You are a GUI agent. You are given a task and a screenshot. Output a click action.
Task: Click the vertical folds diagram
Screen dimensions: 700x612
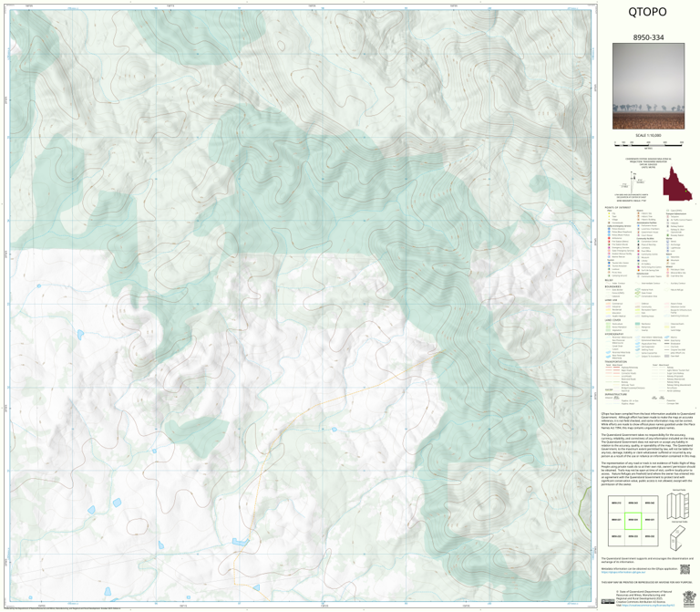pyautogui.click(x=678, y=505)
